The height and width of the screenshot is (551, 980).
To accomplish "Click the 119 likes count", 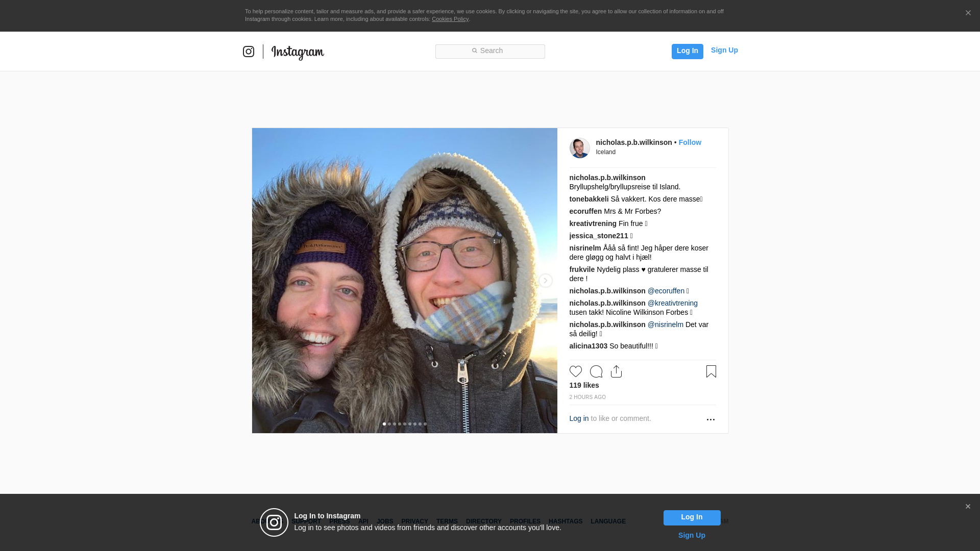I will (584, 385).
